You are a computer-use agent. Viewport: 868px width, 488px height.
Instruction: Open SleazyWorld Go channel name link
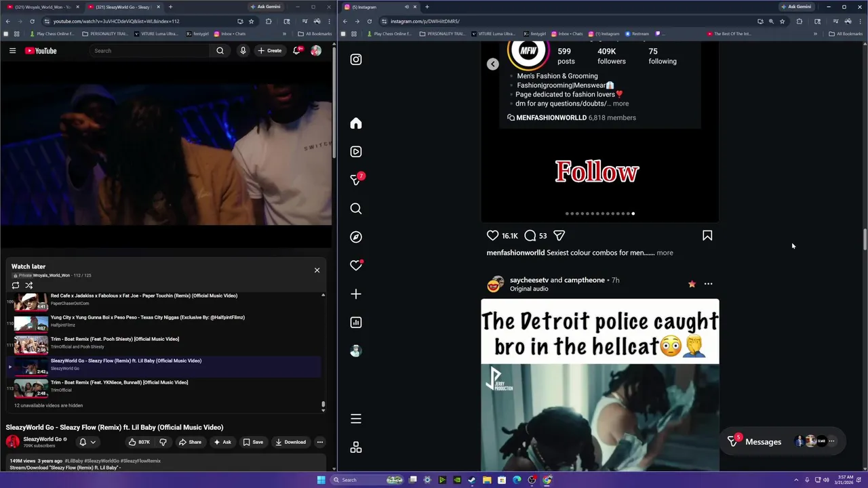pyautogui.click(x=43, y=439)
